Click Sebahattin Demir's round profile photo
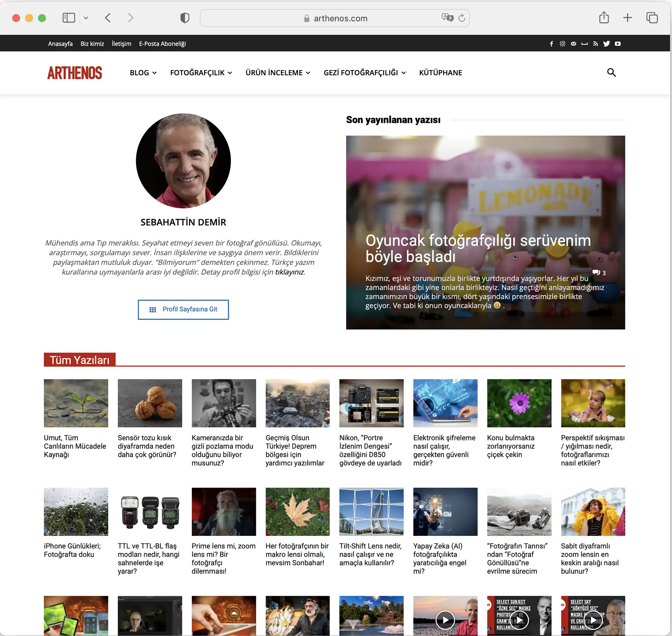672x636 pixels. click(183, 161)
